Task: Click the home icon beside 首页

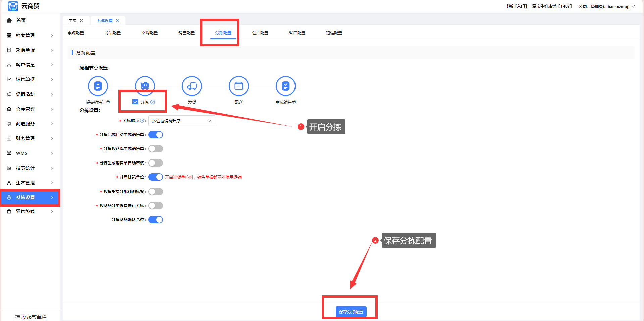Action: click(9, 20)
